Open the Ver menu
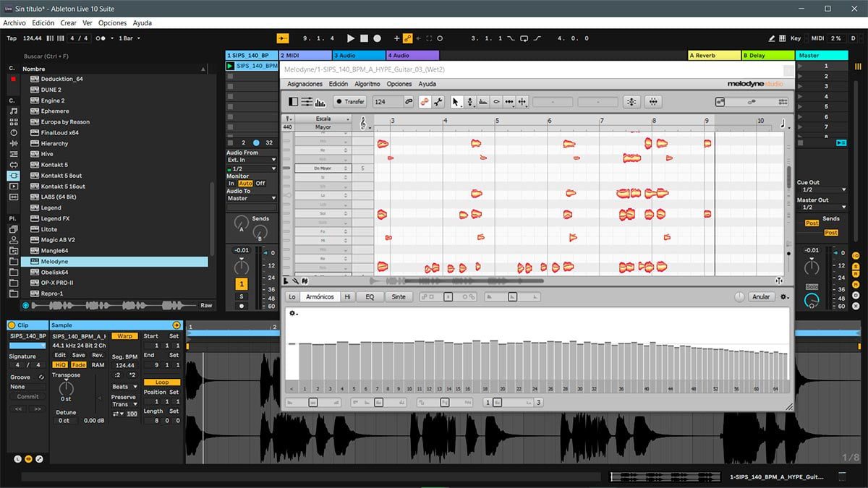868x488 pixels. pos(88,23)
